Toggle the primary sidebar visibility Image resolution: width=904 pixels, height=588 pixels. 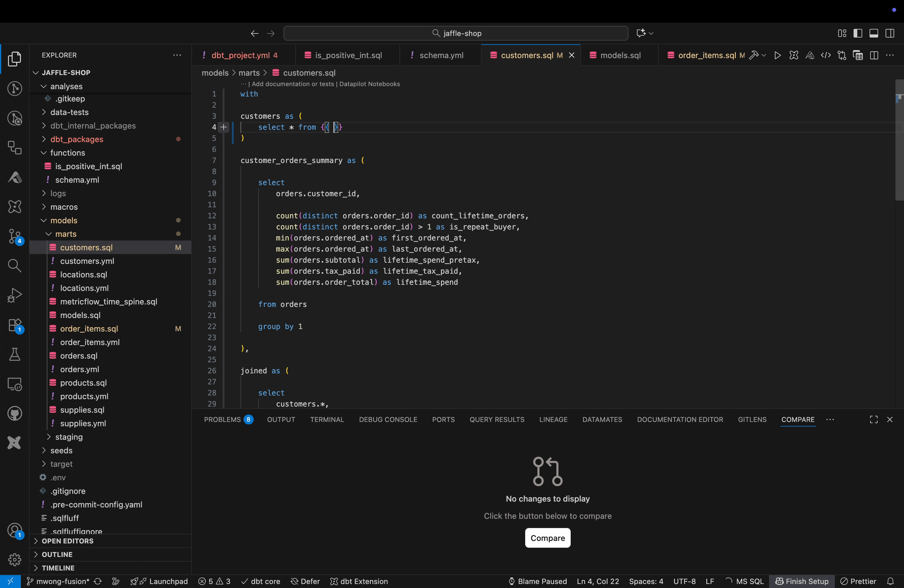click(858, 33)
